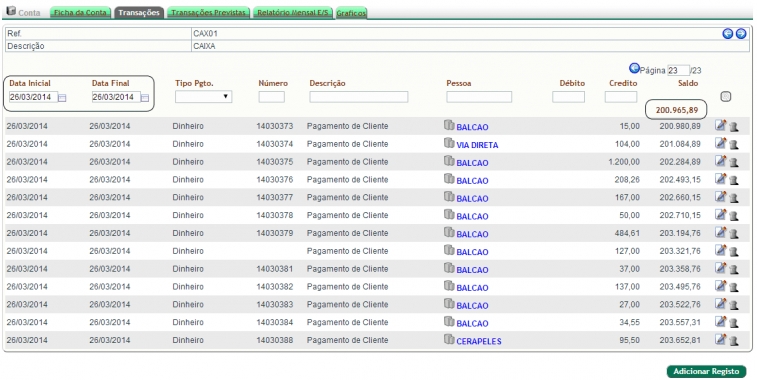Expand the Tipo Pgto. dropdown
The width and height of the screenshot is (757, 380).
tap(203, 97)
